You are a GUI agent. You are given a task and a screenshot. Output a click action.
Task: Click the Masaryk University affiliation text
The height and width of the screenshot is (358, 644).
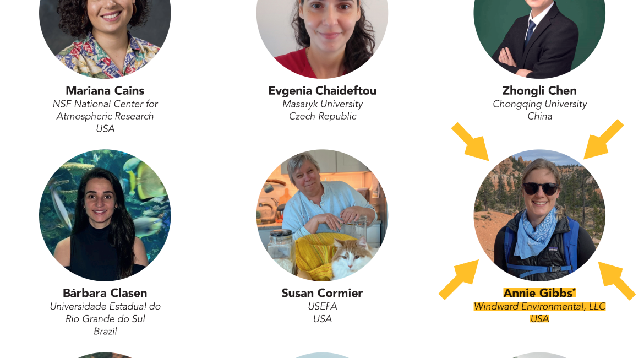(323, 104)
